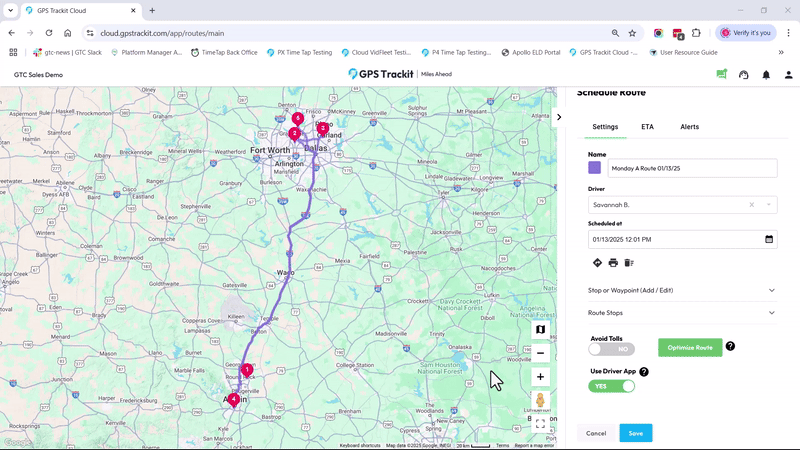The height and width of the screenshot is (450, 800).
Task: Open the gtc-news GTC Slack bookmark
Action: point(67,52)
